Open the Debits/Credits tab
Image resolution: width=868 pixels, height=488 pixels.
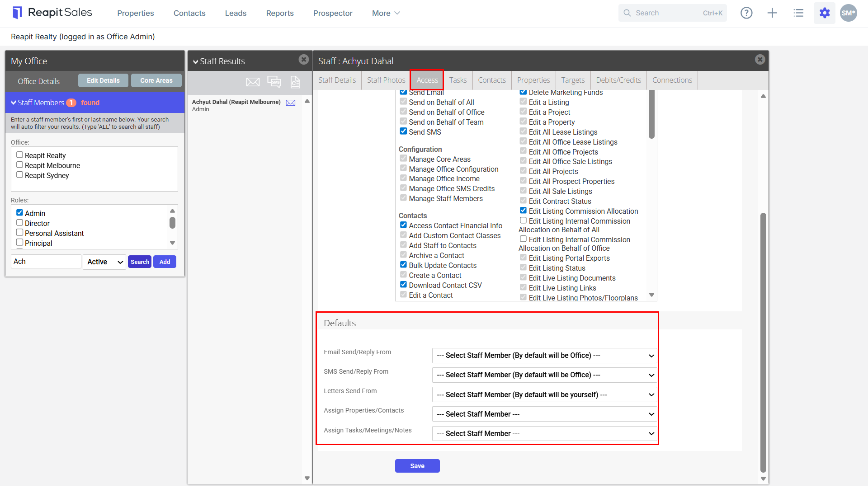click(618, 80)
